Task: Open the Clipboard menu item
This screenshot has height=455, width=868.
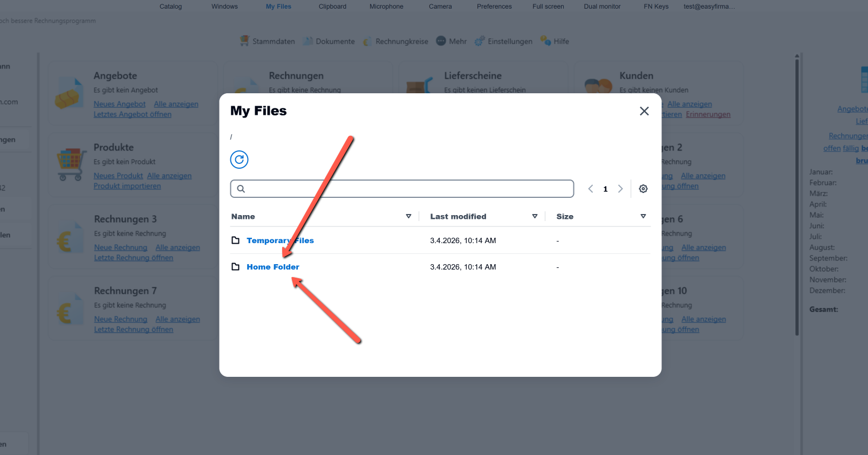Action: 332,6
